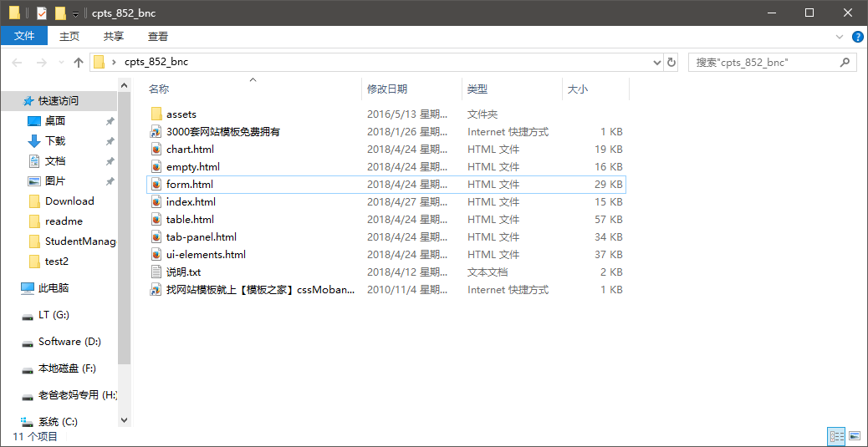Open the readme folder in sidebar
868x447 pixels.
(64, 221)
